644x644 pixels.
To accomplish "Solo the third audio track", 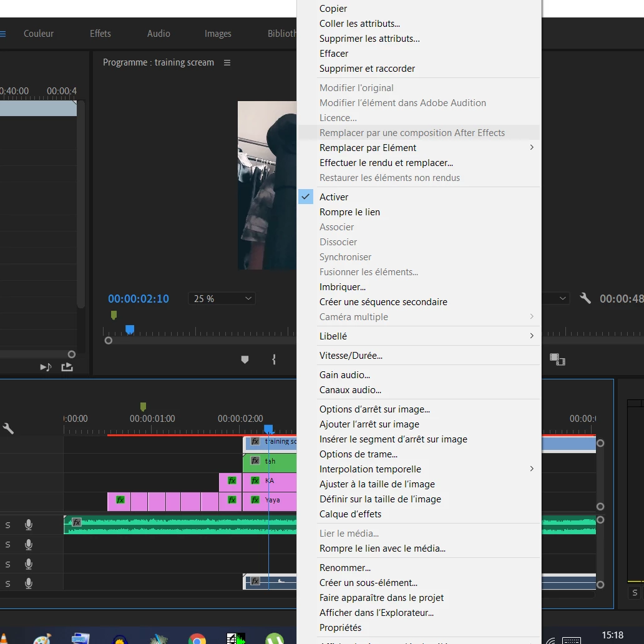I will pos(7,564).
